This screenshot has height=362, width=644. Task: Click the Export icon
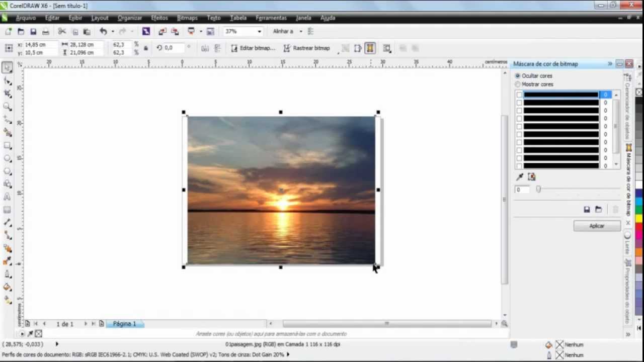pos(175,31)
